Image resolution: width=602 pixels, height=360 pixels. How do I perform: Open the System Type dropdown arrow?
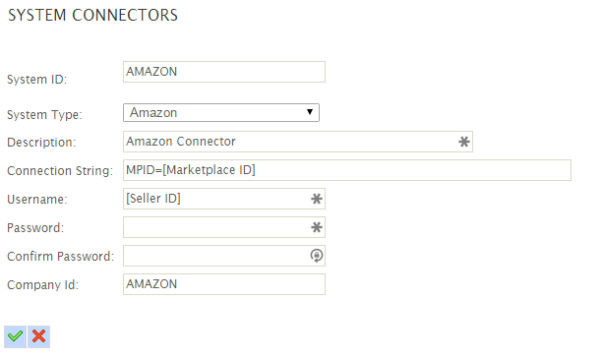click(x=309, y=112)
